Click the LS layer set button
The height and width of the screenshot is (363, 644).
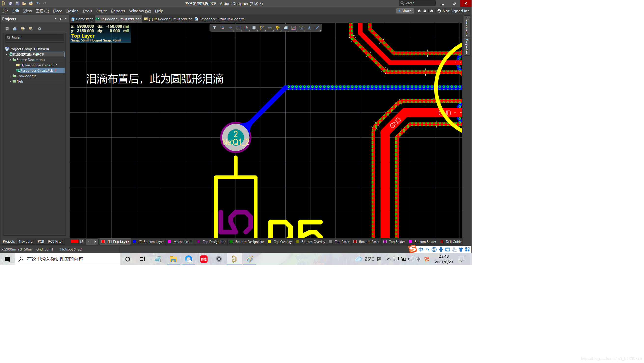pos(82,241)
